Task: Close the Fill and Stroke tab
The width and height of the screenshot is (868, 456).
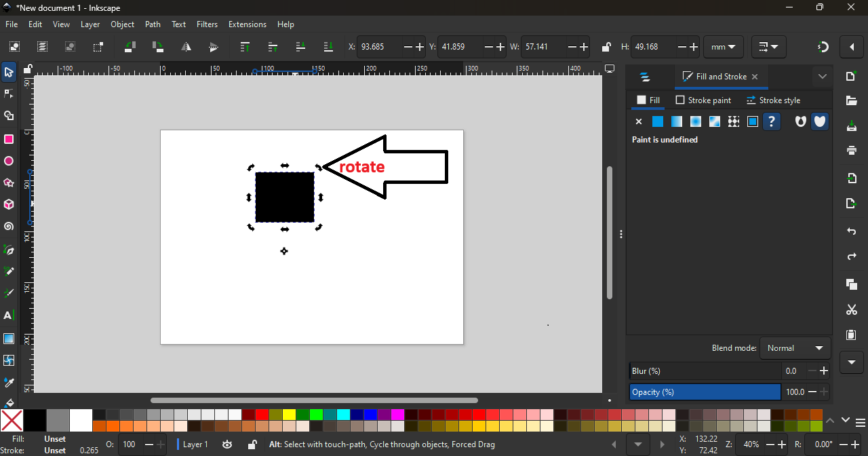Action: (x=755, y=77)
